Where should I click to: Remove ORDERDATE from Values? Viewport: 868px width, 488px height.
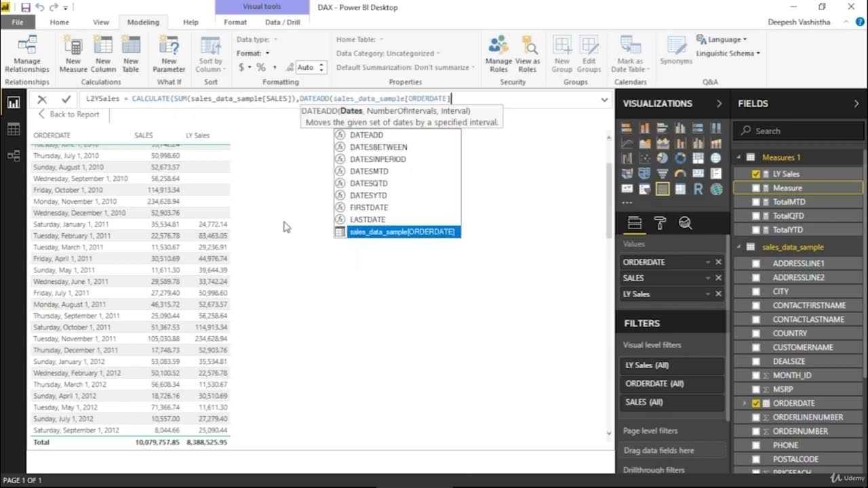coord(719,262)
